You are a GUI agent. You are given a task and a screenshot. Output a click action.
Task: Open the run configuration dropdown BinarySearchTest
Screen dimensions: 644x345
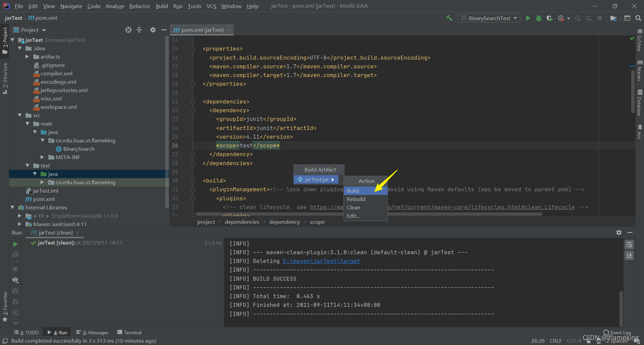(x=489, y=18)
